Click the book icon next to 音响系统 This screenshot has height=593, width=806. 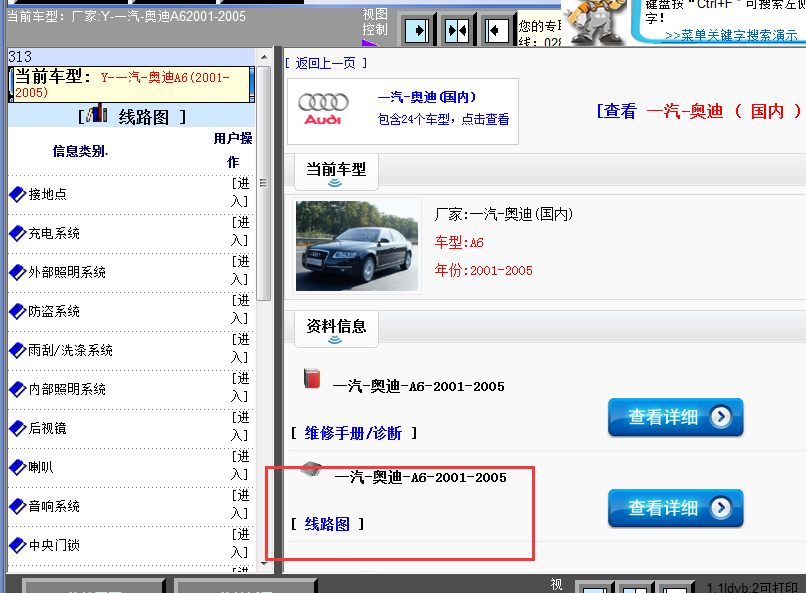pyautogui.click(x=17, y=507)
